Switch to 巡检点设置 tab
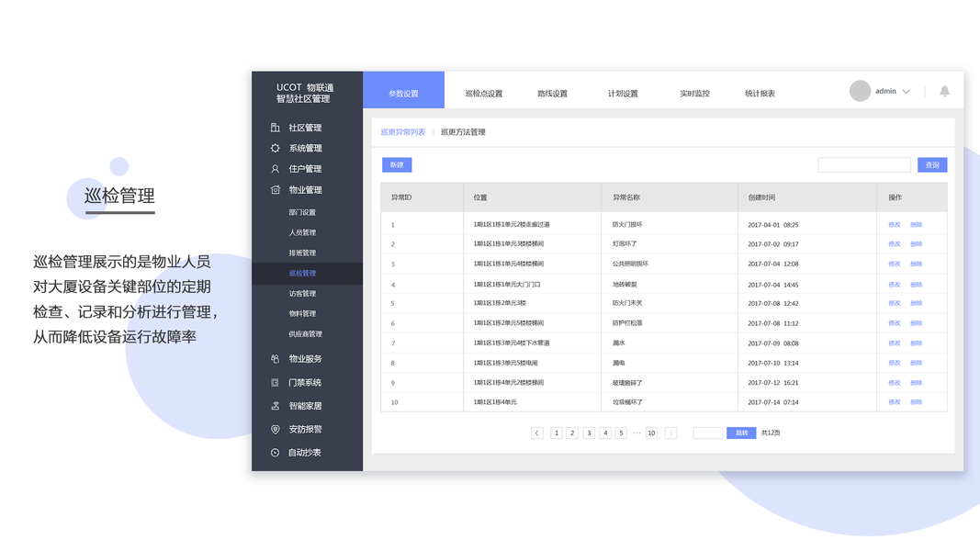Image resolution: width=980 pixels, height=551 pixels. (x=484, y=94)
